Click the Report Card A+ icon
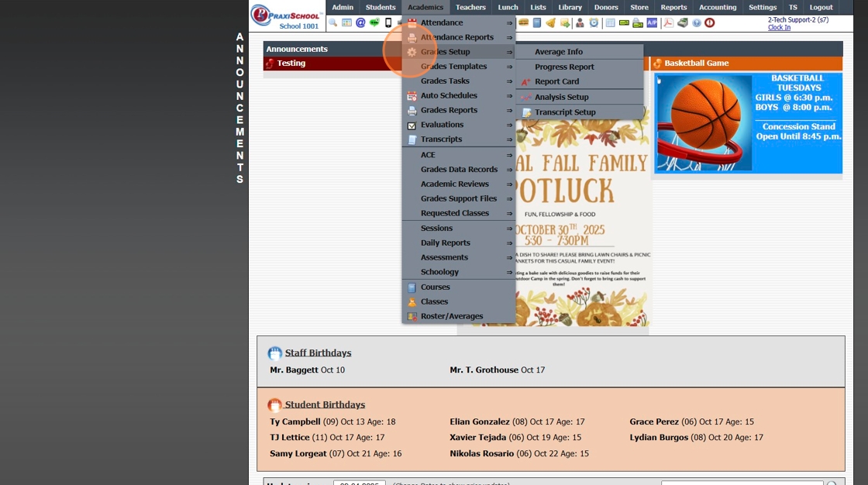This screenshot has width=868, height=485. pyautogui.click(x=526, y=81)
